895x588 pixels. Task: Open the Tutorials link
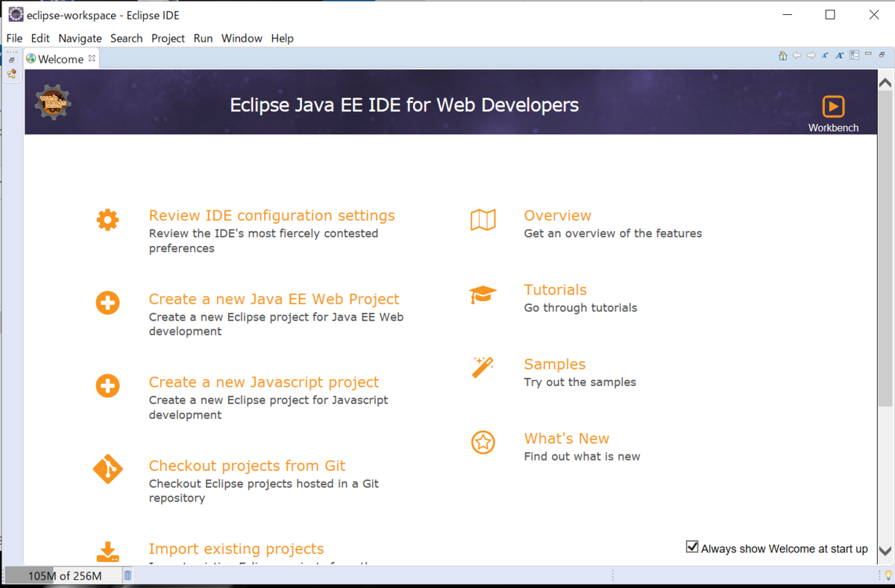click(x=555, y=290)
